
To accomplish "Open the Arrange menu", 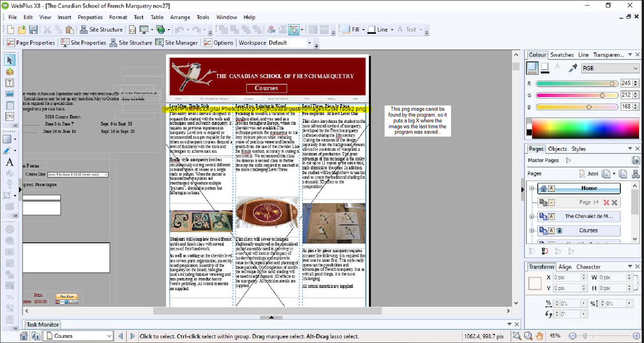I will click(x=180, y=17).
